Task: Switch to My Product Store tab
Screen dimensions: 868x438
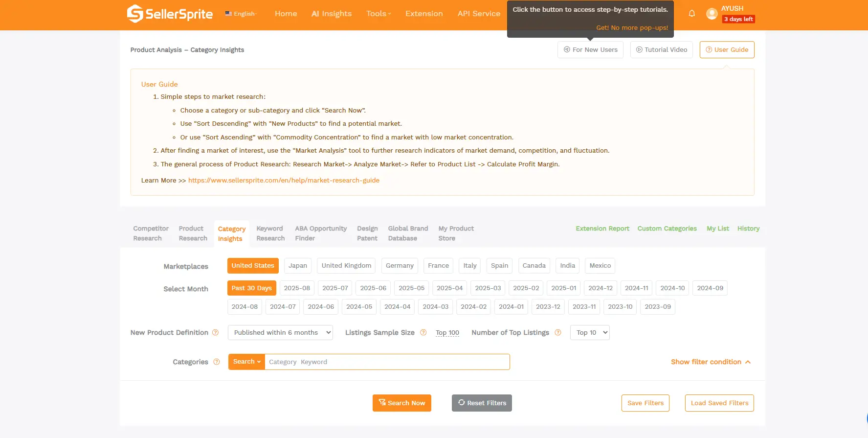Action: click(456, 233)
